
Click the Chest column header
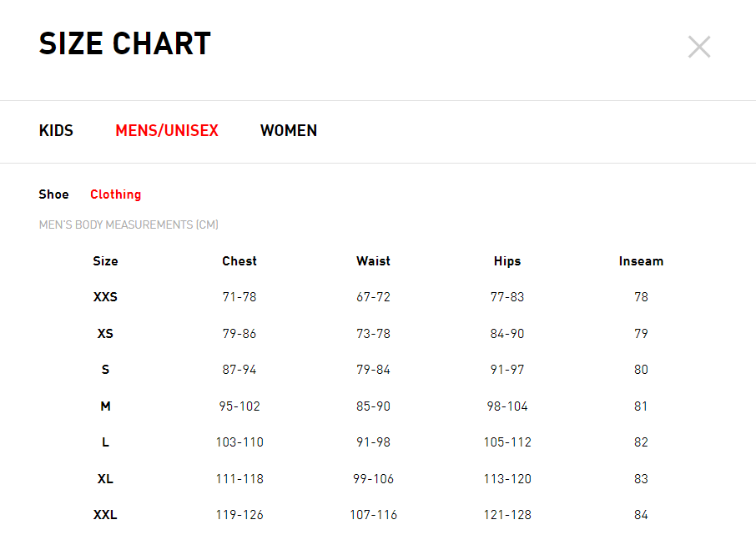point(239,261)
